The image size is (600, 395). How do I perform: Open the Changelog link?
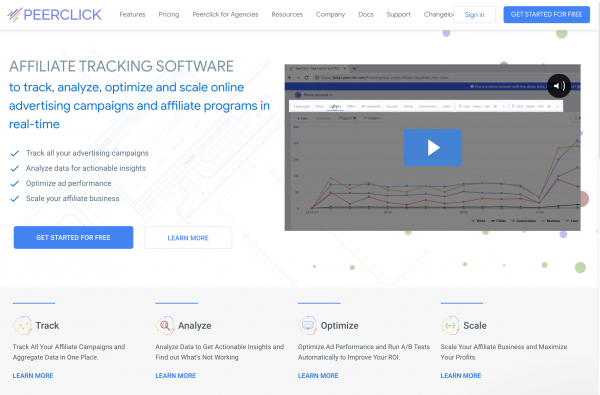439,15
